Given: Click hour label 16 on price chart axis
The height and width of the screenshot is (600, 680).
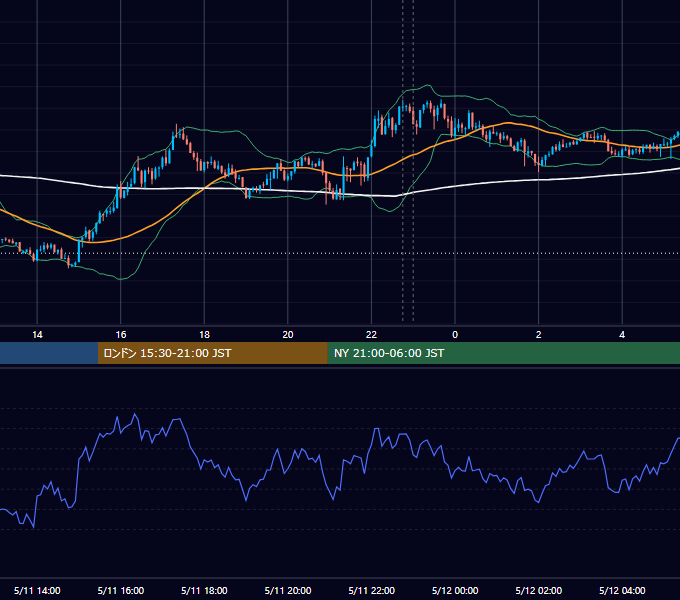Looking at the screenshot, I should pos(121,335).
